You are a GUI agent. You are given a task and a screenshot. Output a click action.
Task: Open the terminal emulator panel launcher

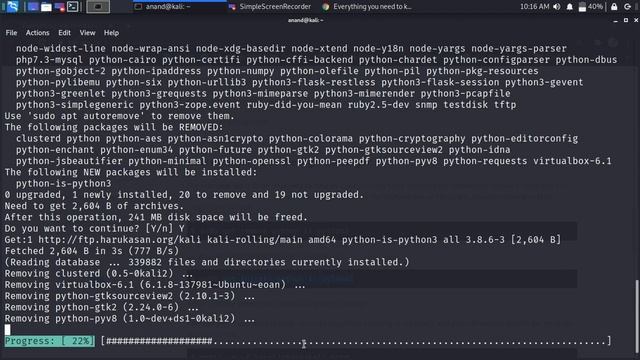[x=73, y=7]
